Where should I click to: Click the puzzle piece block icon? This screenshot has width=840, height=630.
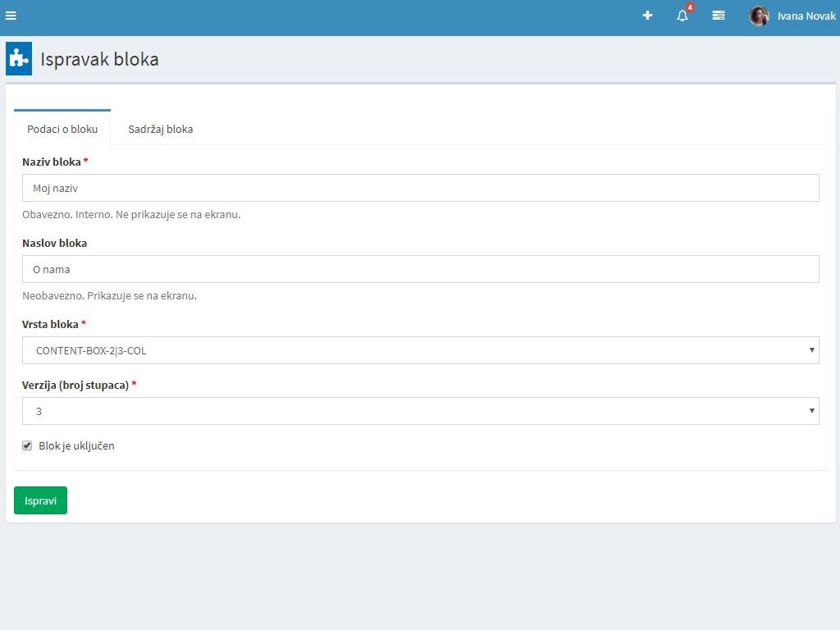(19, 59)
